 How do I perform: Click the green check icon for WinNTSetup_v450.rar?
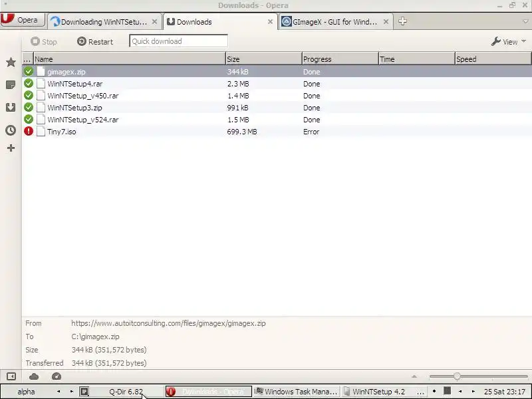[29, 95]
